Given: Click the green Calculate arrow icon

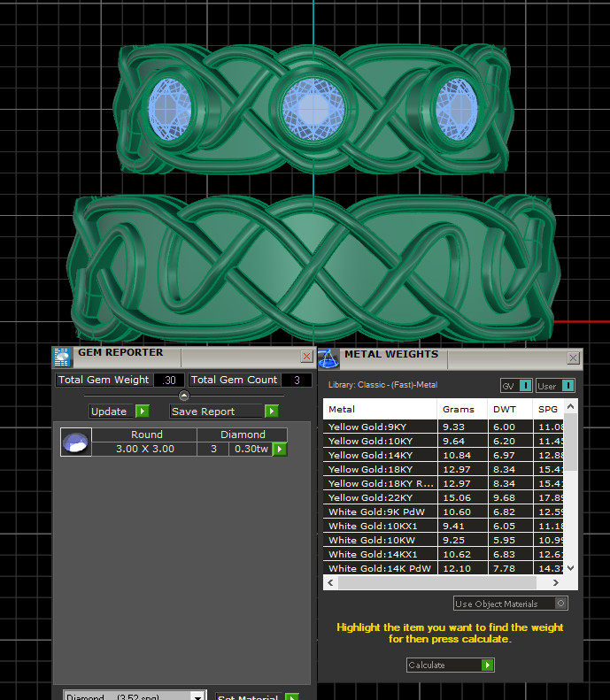Looking at the screenshot, I should (487, 665).
